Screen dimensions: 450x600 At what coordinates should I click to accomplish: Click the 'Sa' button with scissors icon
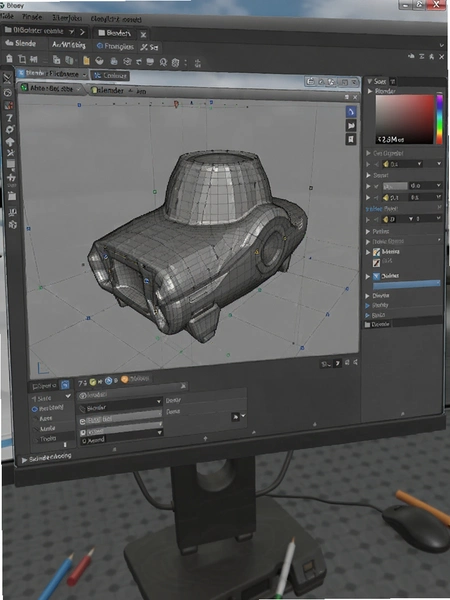click(x=149, y=47)
